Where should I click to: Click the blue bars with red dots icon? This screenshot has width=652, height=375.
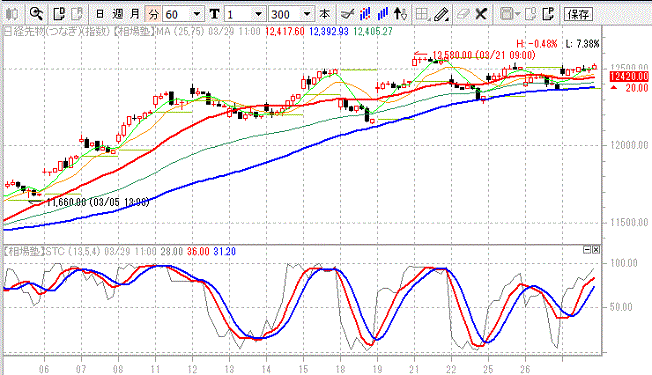point(365,14)
